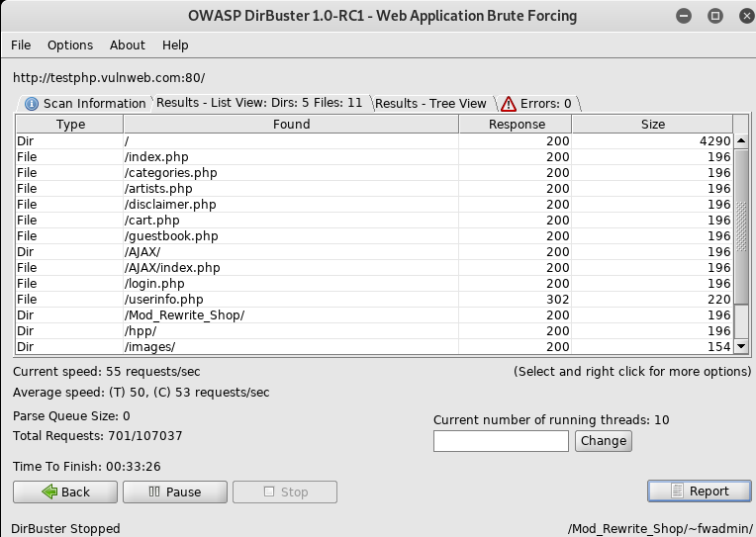Click the scrollbar down arrow in results list
Image resolution: width=756 pixels, height=537 pixels.
(x=741, y=346)
